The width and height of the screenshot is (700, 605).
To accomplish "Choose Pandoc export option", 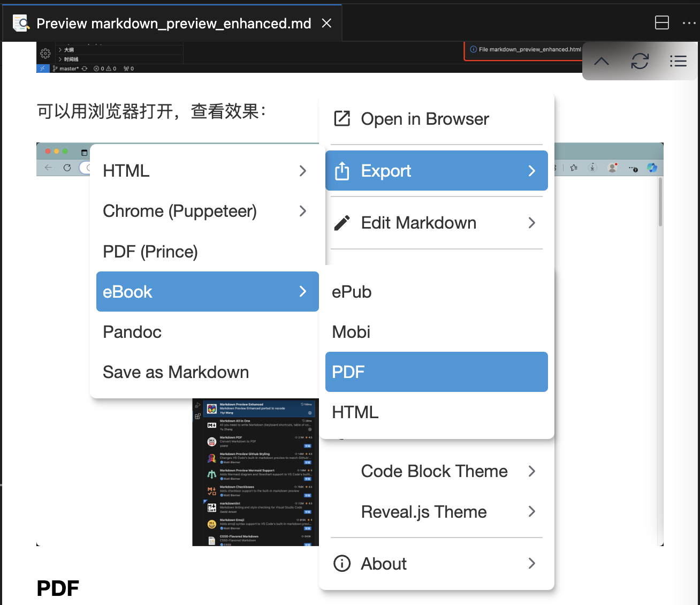I will [x=208, y=332].
